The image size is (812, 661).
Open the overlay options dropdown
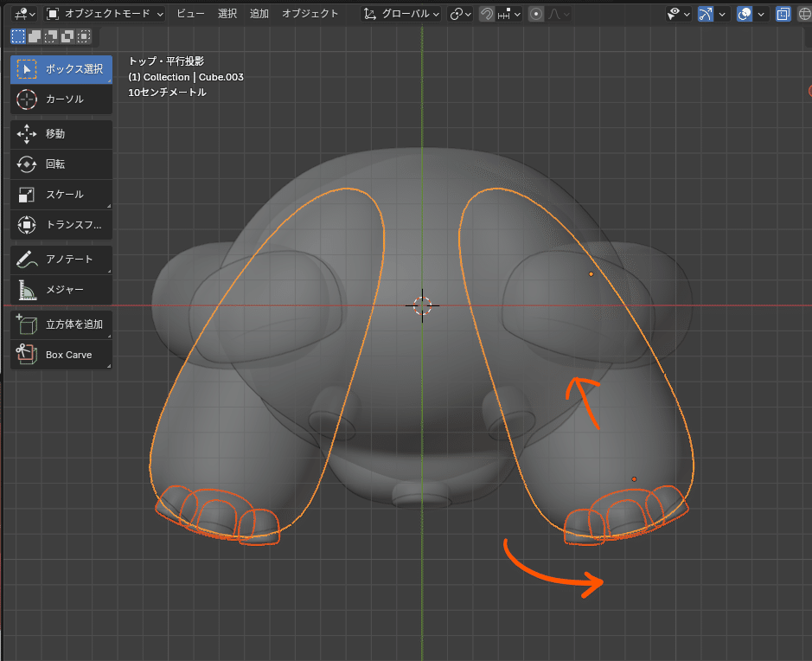click(761, 14)
